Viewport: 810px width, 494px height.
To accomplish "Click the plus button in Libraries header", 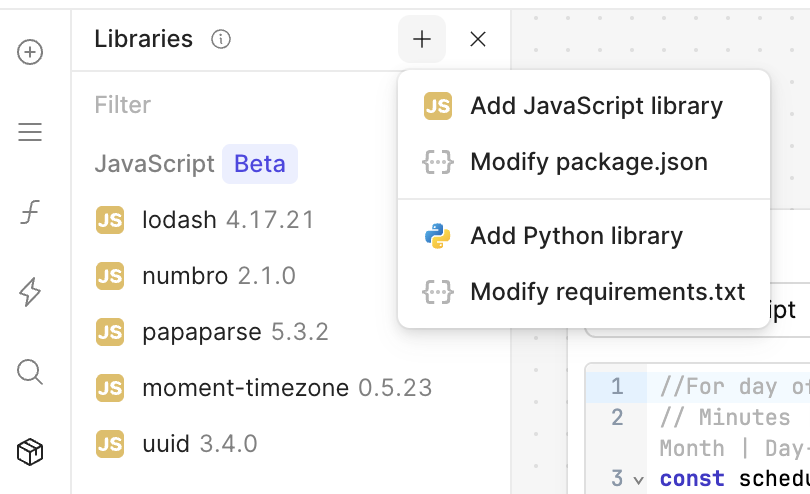I will pyautogui.click(x=422, y=39).
